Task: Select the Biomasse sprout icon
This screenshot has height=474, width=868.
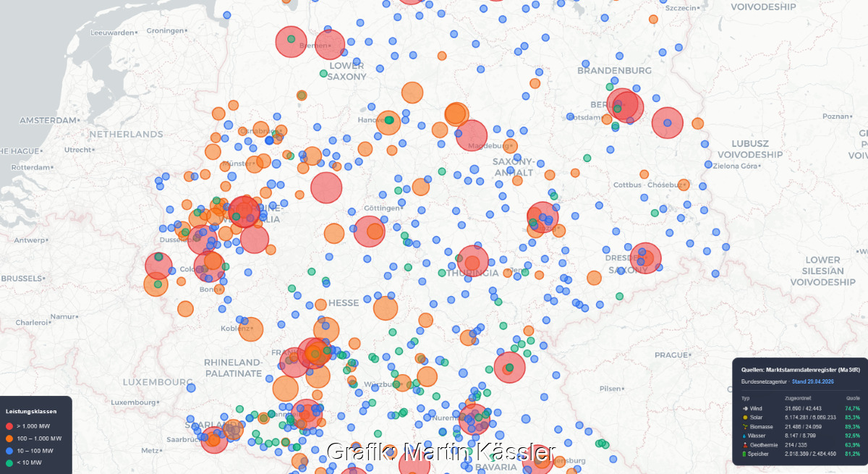Action: coord(745,427)
